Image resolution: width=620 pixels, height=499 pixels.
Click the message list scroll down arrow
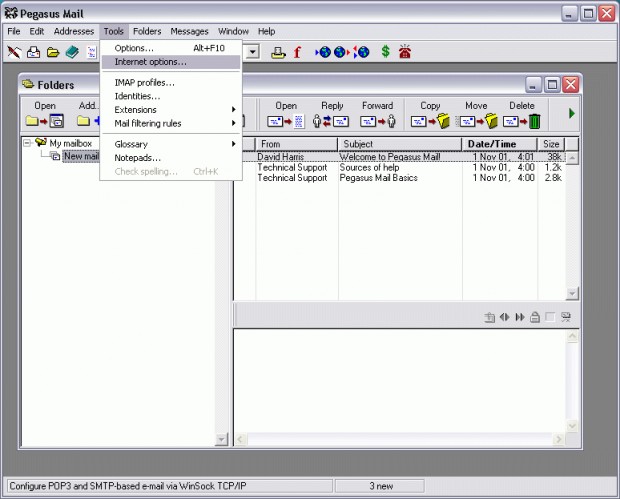572,293
